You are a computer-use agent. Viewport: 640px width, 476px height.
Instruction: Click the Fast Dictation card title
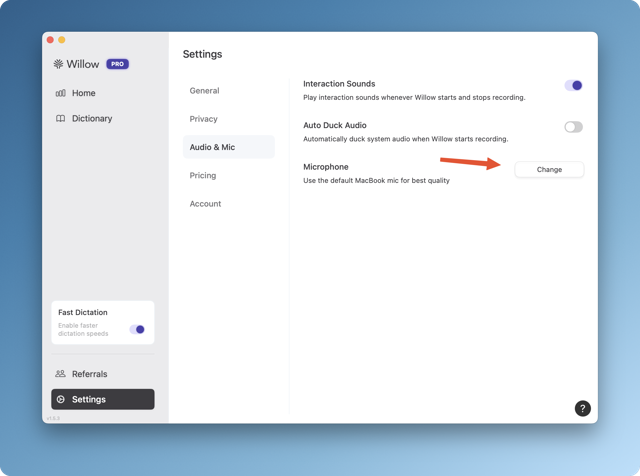click(x=83, y=312)
